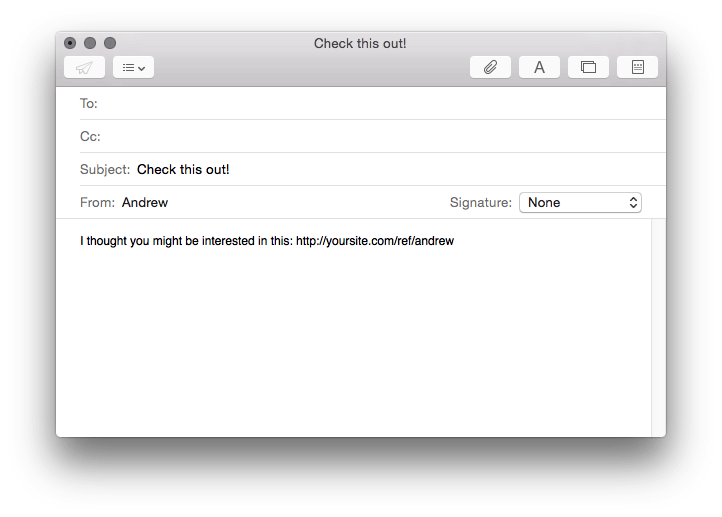Show the format bar via A icon

[x=539, y=67]
